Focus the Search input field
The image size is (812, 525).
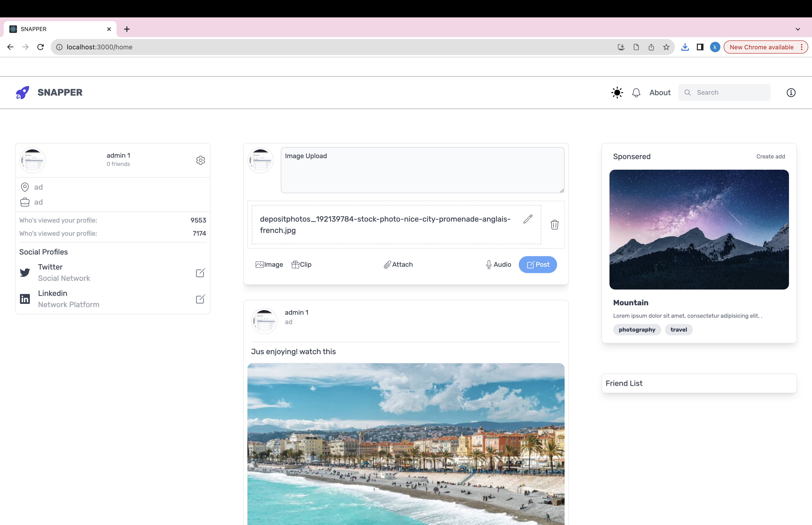(729, 92)
